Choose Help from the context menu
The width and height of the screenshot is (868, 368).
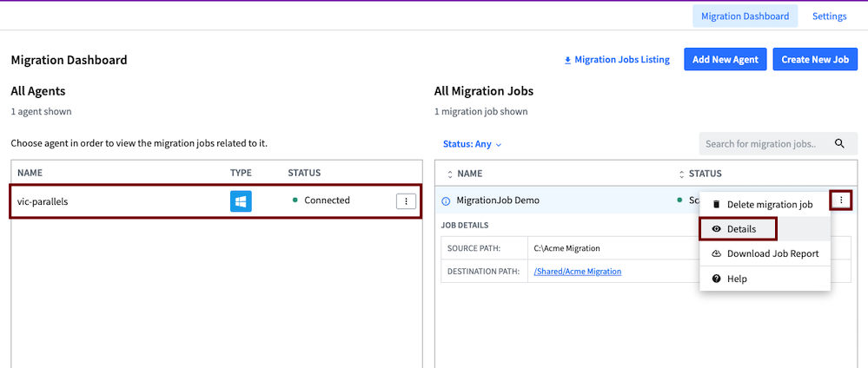pos(765,279)
